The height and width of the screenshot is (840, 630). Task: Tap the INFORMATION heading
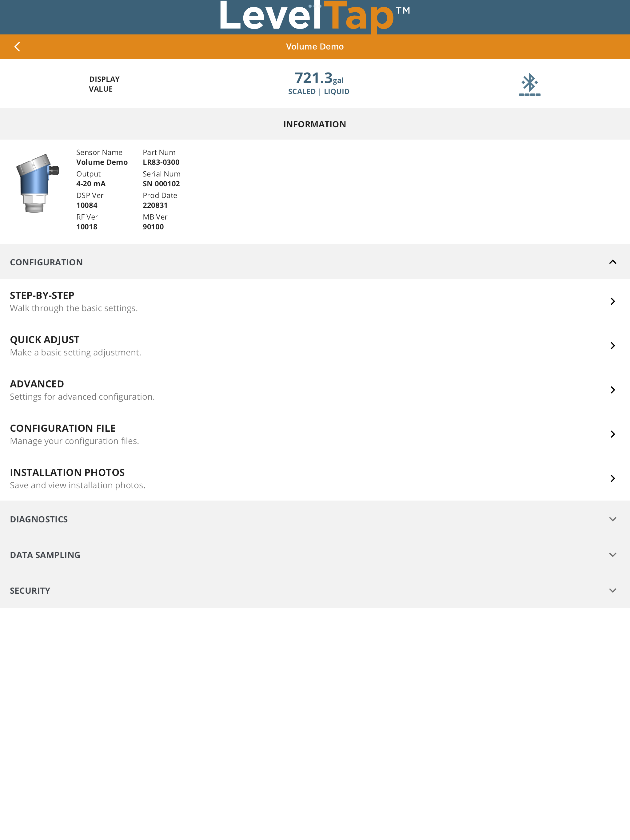tap(315, 124)
